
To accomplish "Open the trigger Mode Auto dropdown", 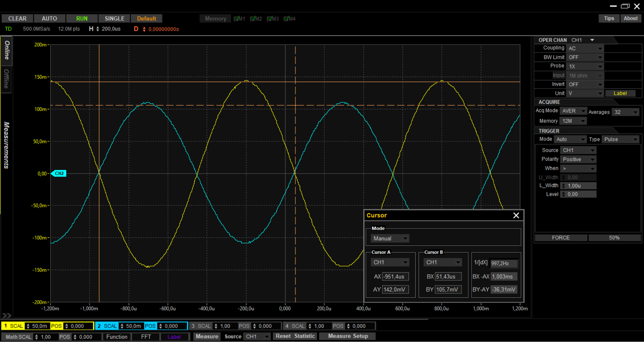I will click(570, 139).
